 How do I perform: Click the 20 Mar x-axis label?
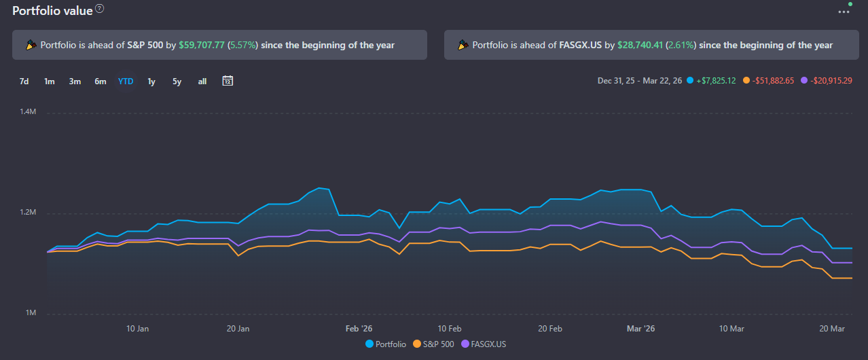point(832,329)
